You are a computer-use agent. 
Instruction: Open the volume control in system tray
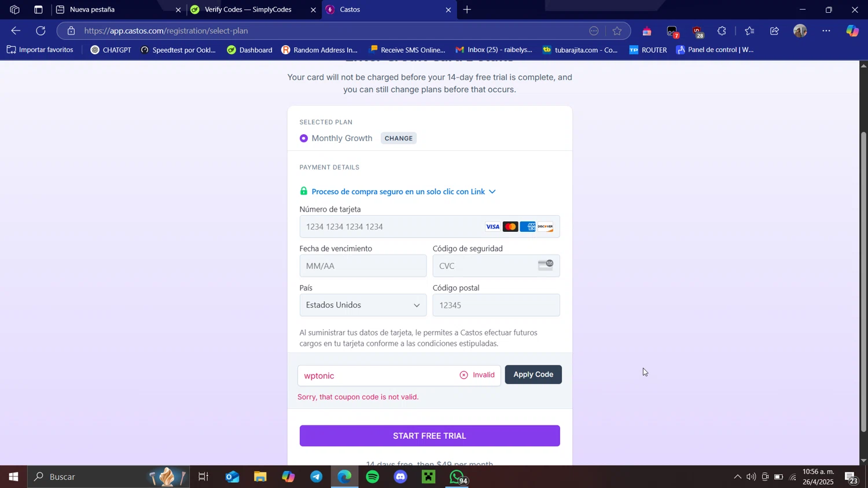[751, 477]
